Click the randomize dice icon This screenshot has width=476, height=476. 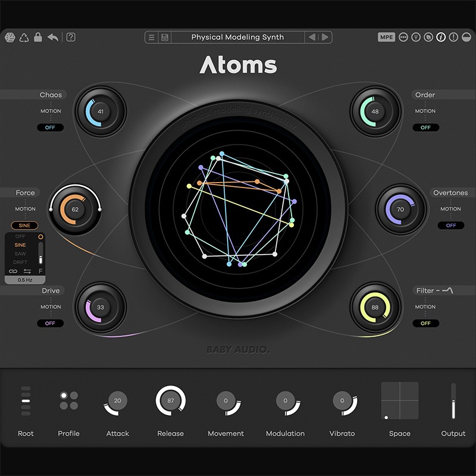10,37
